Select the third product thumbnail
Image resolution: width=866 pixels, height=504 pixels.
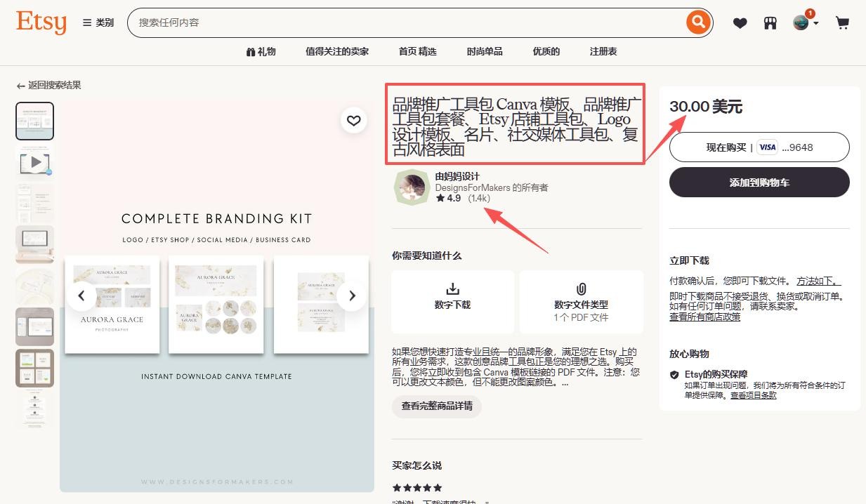pos(35,204)
